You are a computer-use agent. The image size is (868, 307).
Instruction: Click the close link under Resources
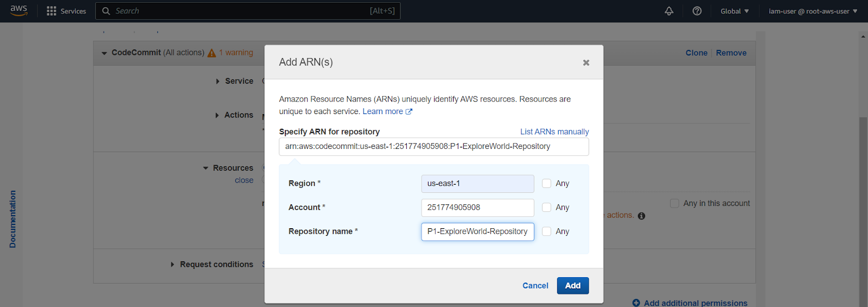click(x=244, y=180)
